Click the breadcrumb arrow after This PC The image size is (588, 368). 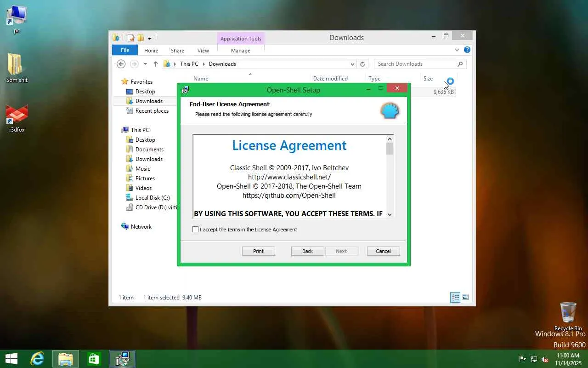pos(204,64)
